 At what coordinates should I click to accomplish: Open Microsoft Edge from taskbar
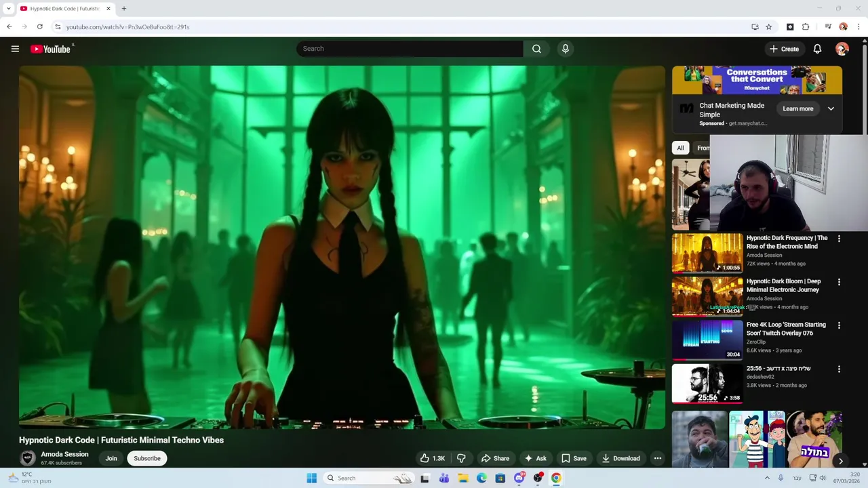coord(481,478)
